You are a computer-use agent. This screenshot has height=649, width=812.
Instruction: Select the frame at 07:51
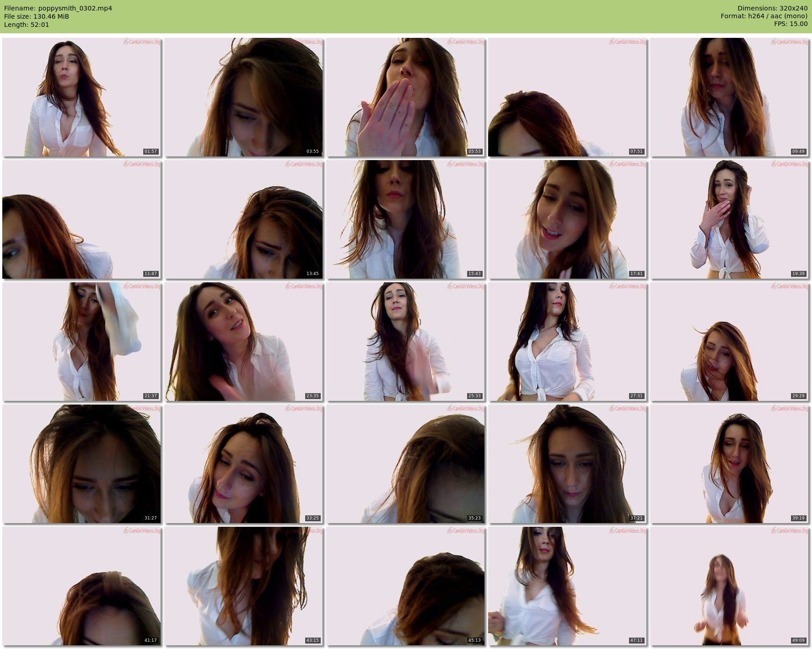[567, 97]
